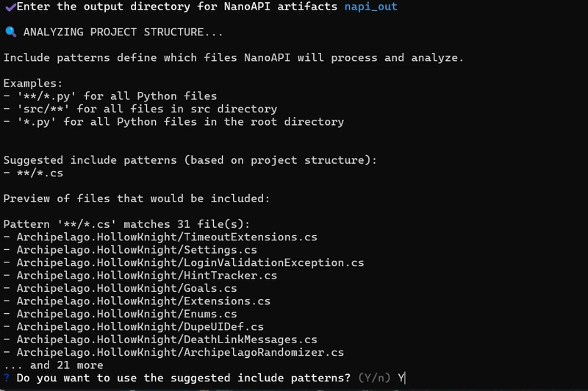The image size is (588, 391).
Task: Click the Y answer at the prompt
Action: point(401,378)
